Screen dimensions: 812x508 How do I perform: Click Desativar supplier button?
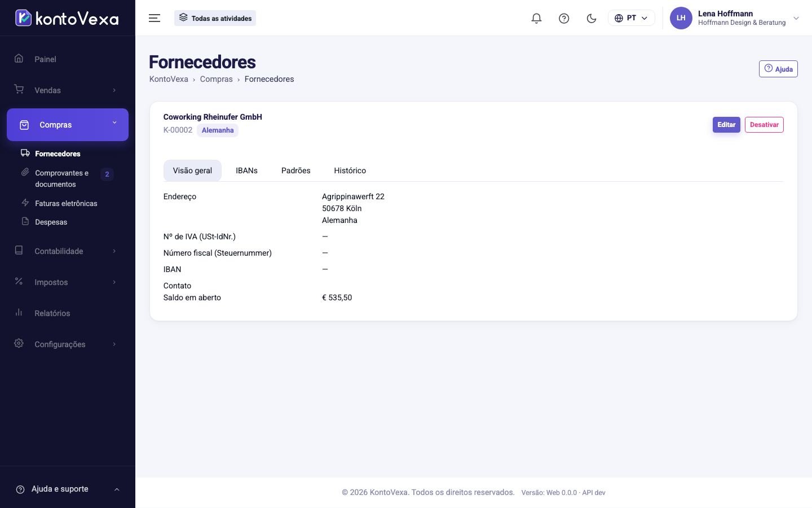pyautogui.click(x=764, y=125)
